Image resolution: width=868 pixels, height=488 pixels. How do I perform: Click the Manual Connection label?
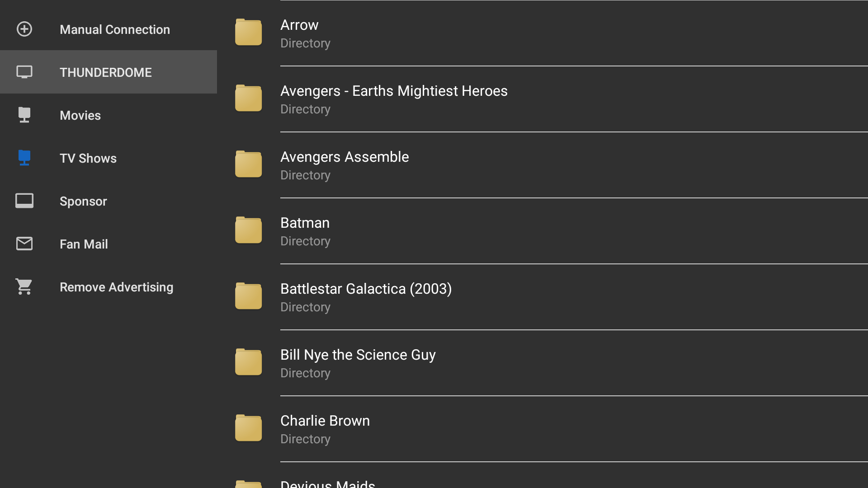point(115,29)
